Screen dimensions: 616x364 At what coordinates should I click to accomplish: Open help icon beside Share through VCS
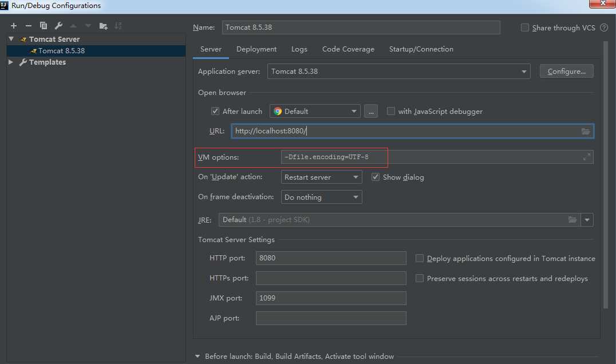pyautogui.click(x=604, y=28)
